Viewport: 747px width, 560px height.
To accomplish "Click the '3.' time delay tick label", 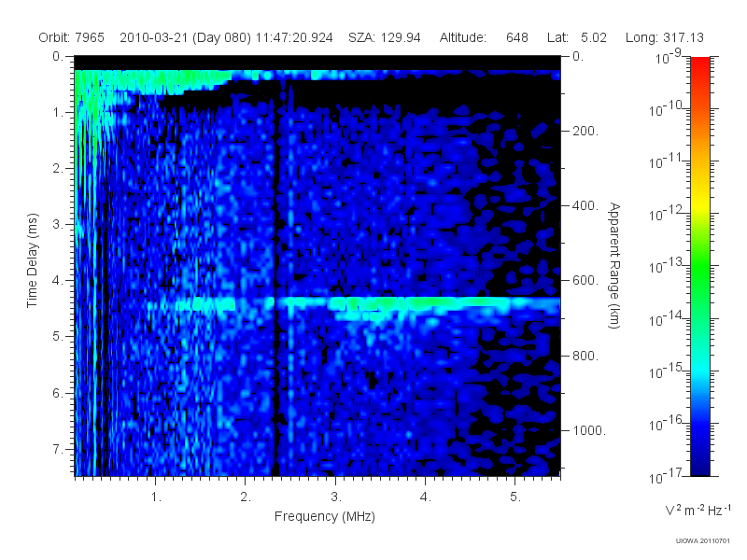I will (58, 224).
